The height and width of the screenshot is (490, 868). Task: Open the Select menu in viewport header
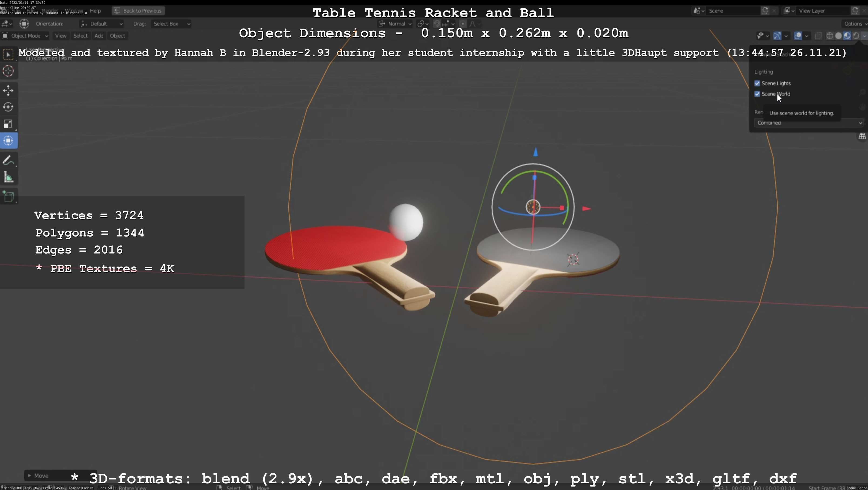click(80, 36)
